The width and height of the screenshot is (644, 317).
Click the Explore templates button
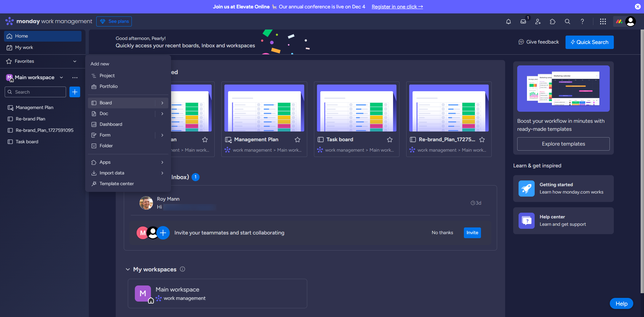[x=563, y=144]
